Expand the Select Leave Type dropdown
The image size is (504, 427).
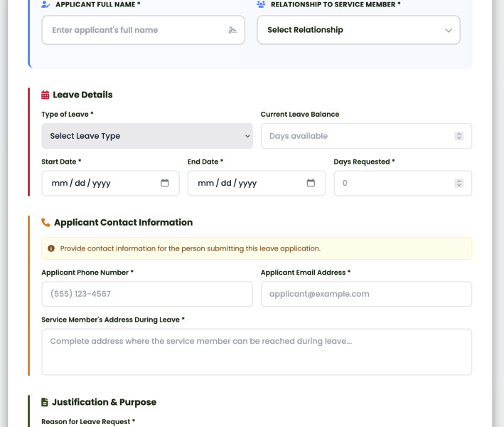pos(147,136)
